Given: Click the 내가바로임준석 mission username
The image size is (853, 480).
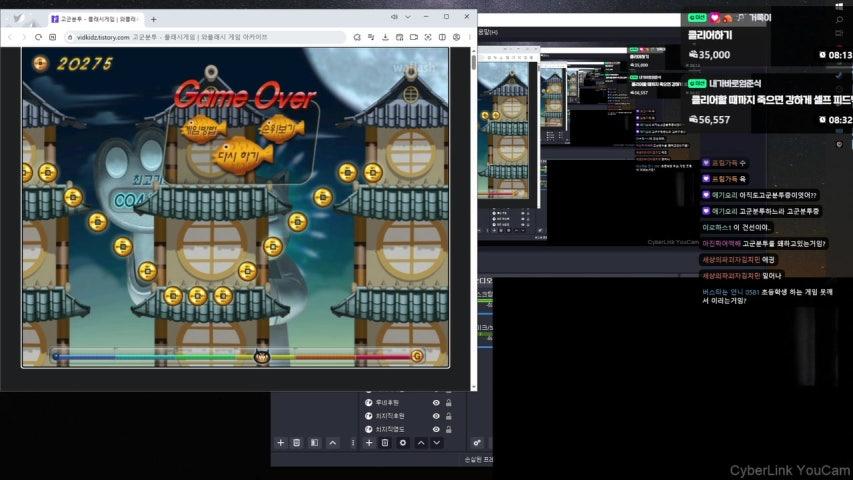Looking at the screenshot, I should pos(735,83).
